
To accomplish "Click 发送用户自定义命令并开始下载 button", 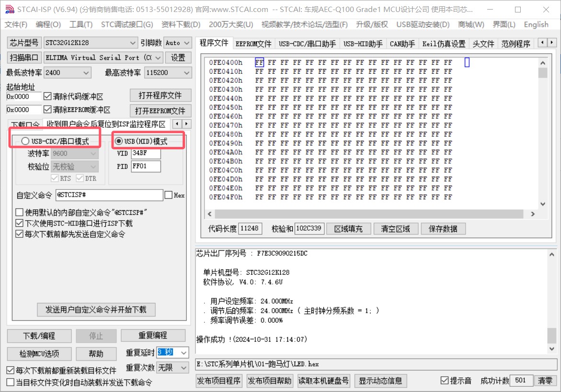I will 96,310.
